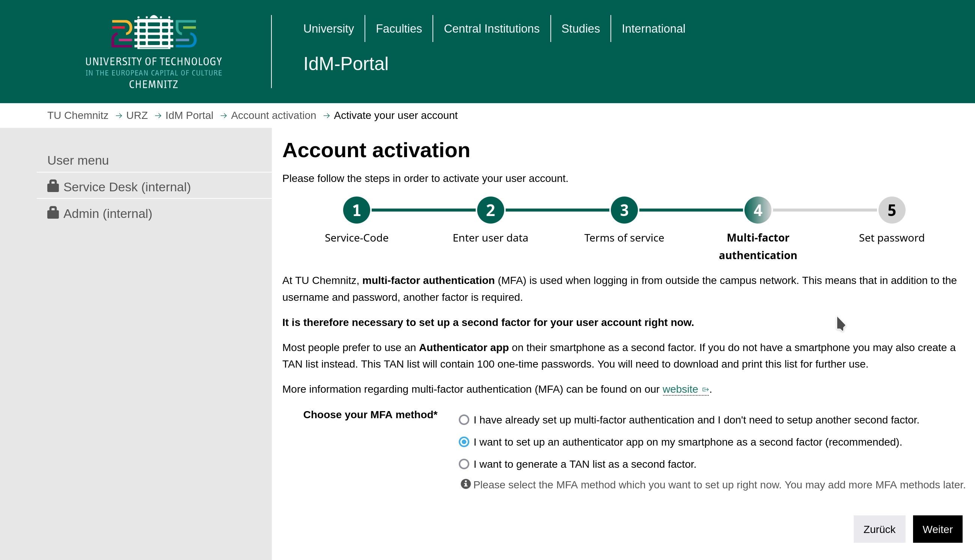Open the University menu
This screenshot has width=975, height=560.
(x=329, y=29)
